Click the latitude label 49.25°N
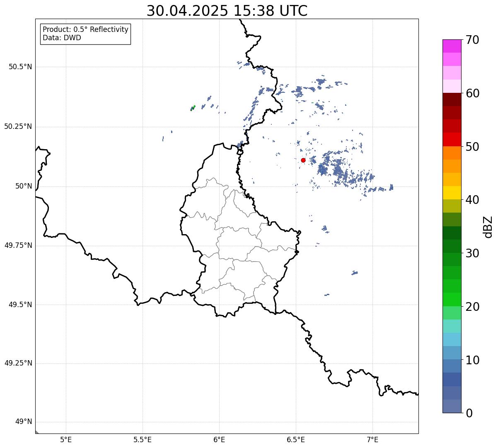Viewport: 498px width, 448px height. pos(18,363)
